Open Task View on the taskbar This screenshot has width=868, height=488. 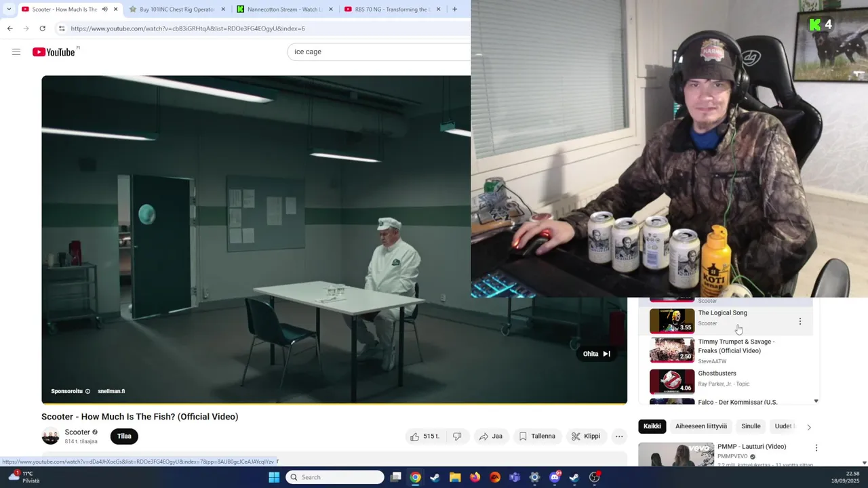[395, 477]
